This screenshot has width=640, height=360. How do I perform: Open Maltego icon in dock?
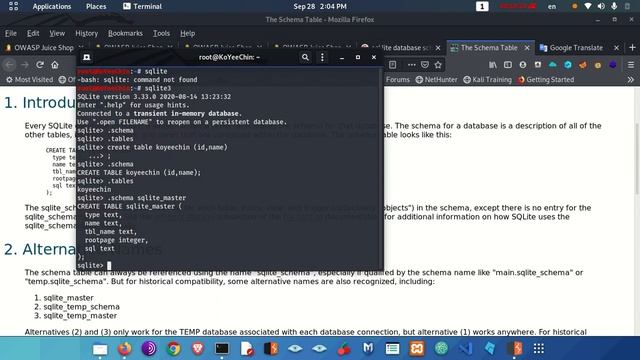point(368,348)
